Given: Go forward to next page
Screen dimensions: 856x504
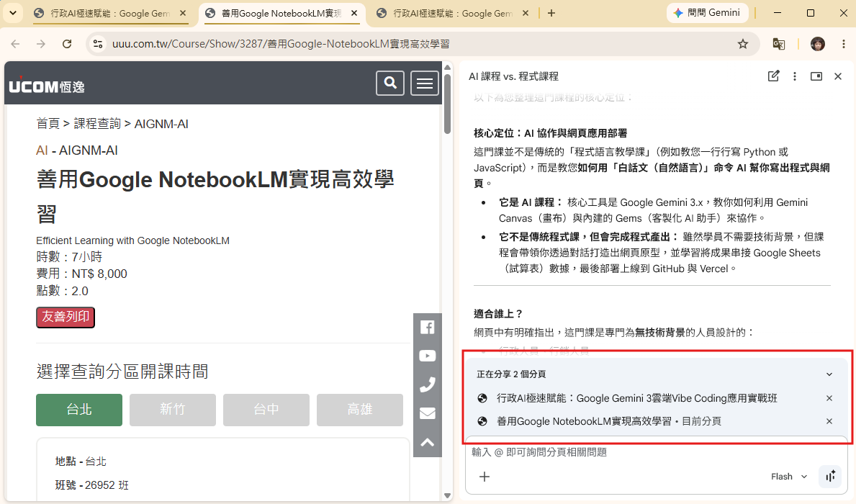Looking at the screenshot, I should (41, 44).
